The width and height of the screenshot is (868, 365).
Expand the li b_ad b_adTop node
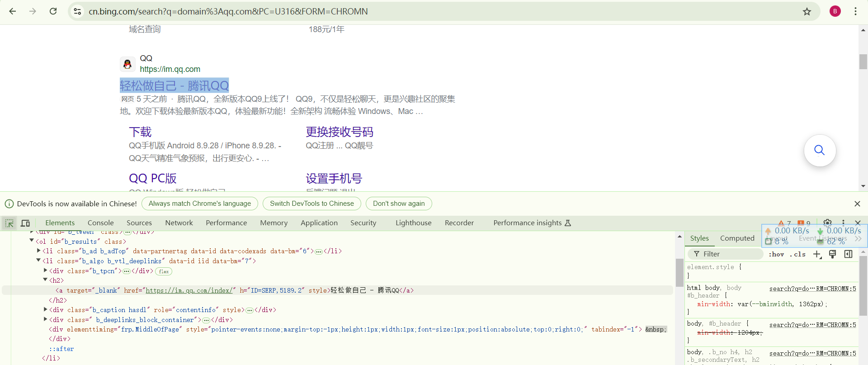(x=38, y=250)
